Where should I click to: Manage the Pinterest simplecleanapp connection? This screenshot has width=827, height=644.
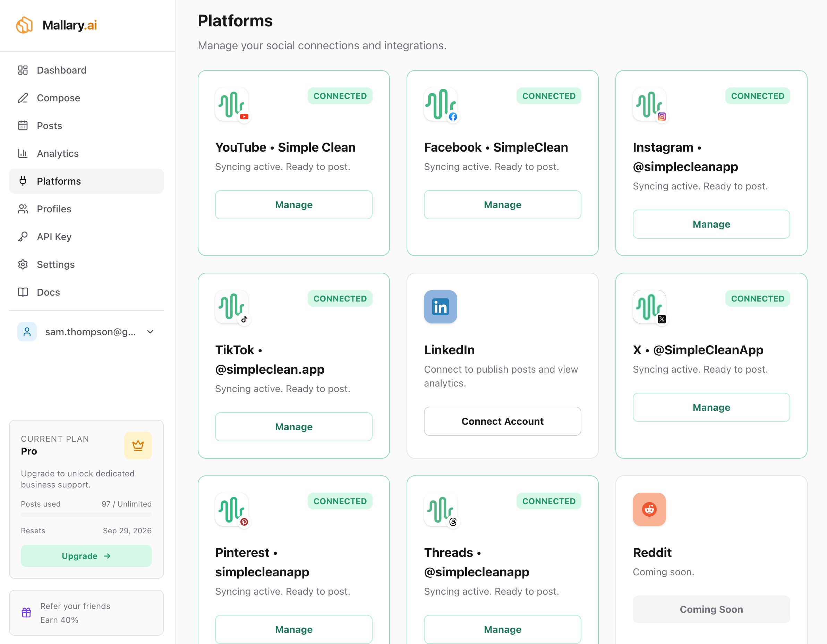pyautogui.click(x=294, y=630)
